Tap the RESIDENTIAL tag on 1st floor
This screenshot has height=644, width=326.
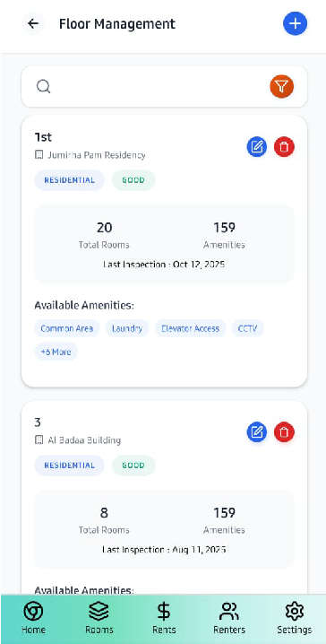[x=69, y=180]
